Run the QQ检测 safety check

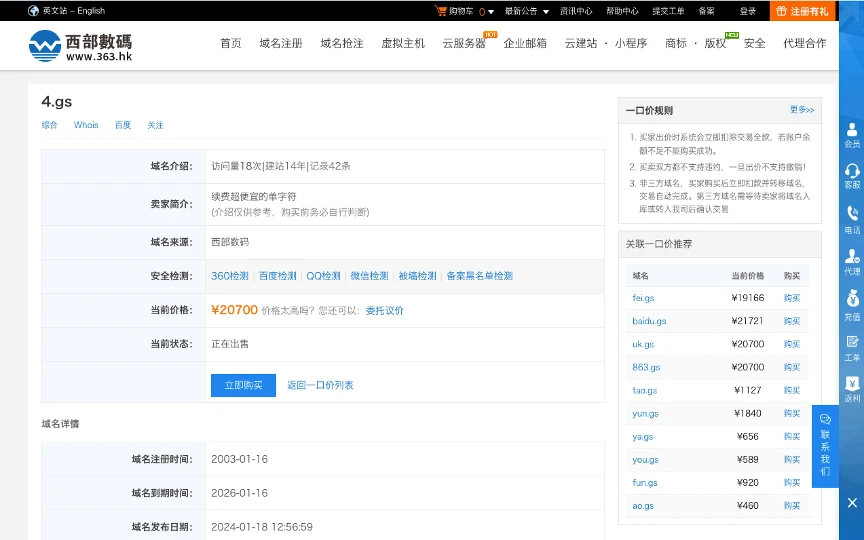point(323,276)
